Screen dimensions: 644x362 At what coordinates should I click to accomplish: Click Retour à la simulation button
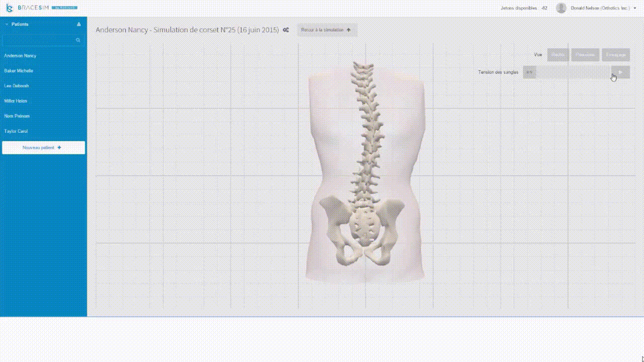[x=327, y=30]
